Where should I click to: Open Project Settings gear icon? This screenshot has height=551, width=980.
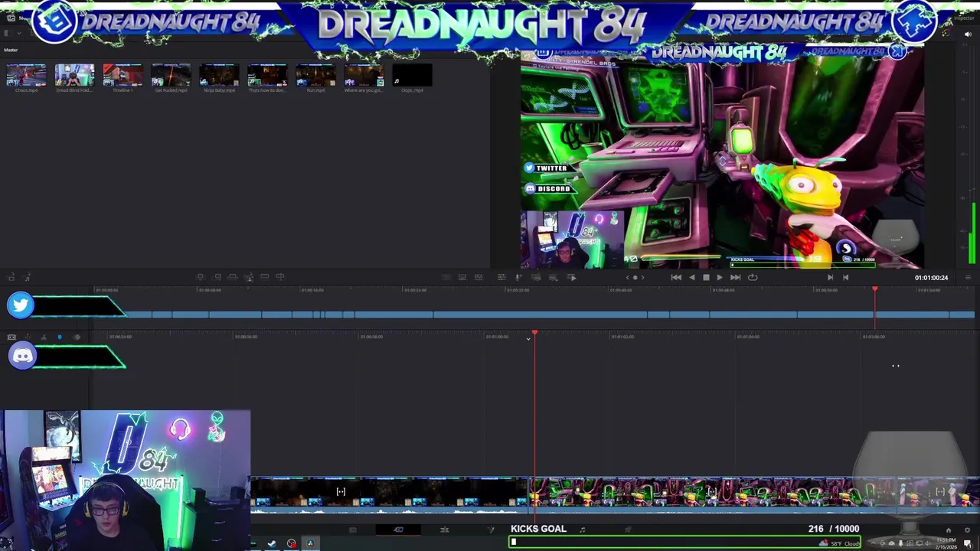point(966,530)
